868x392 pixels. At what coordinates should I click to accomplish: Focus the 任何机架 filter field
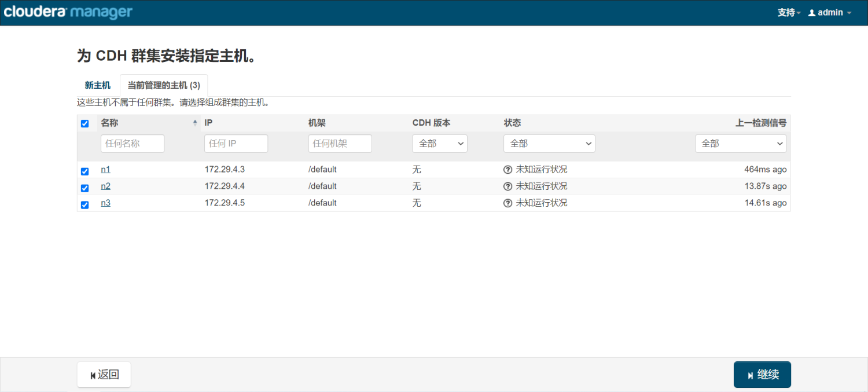(340, 144)
